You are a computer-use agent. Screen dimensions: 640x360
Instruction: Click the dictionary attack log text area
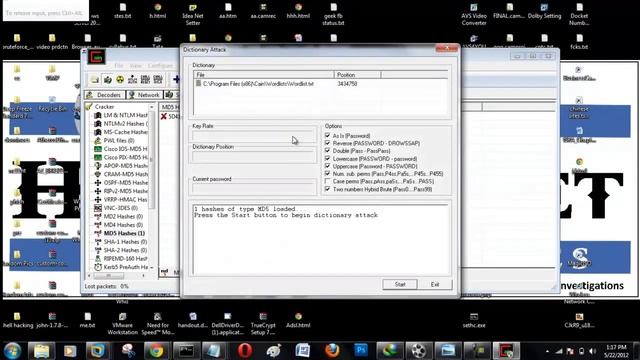pyautogui.click(x=321, y=239)
